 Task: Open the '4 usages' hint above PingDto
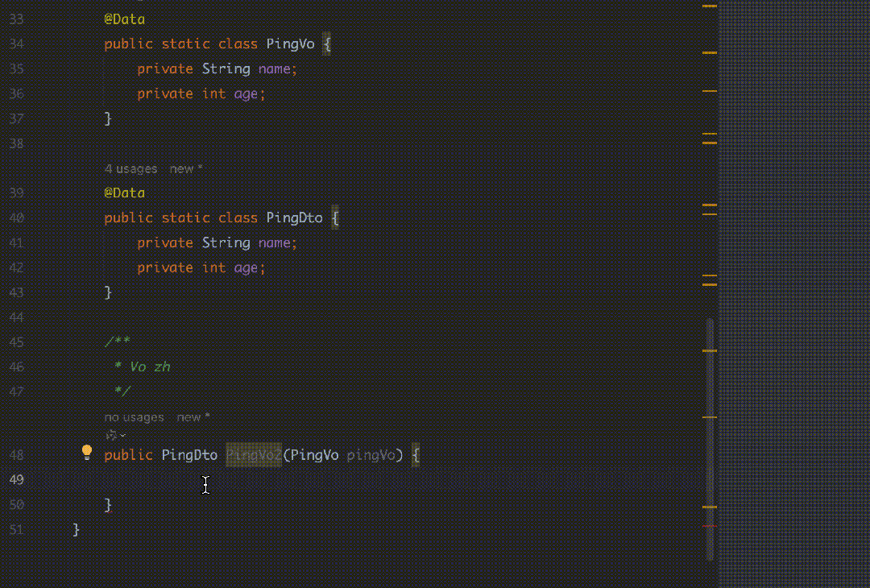[131, 168]
